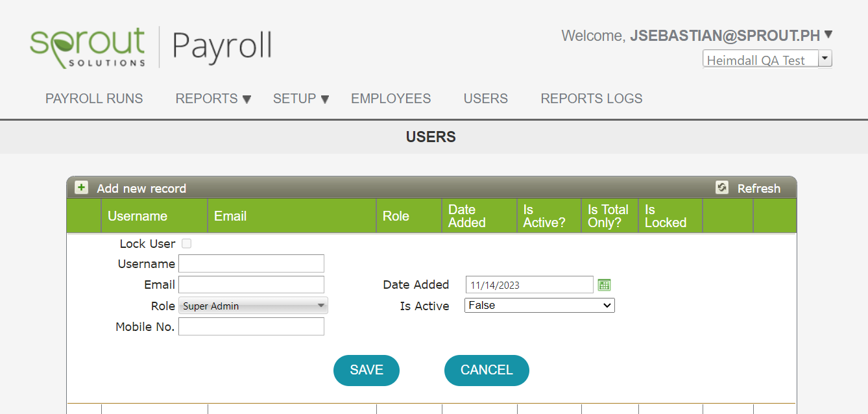The height and width of the screenshot is (414, 868).
Task: Sort by the Email column header
Action: pos(230,216)
